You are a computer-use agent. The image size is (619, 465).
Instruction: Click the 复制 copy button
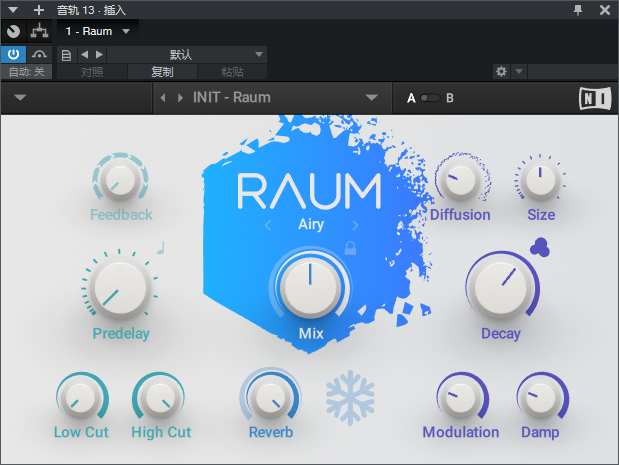162,72
